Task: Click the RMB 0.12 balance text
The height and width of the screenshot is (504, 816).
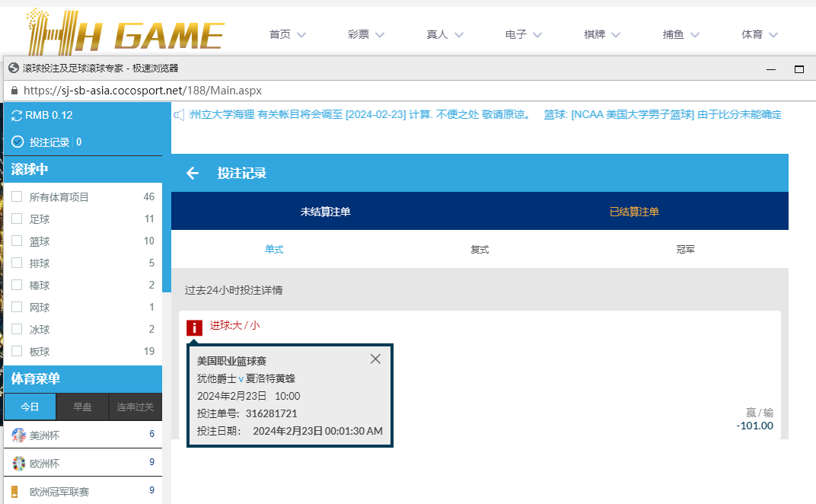Action: (49, 116)
